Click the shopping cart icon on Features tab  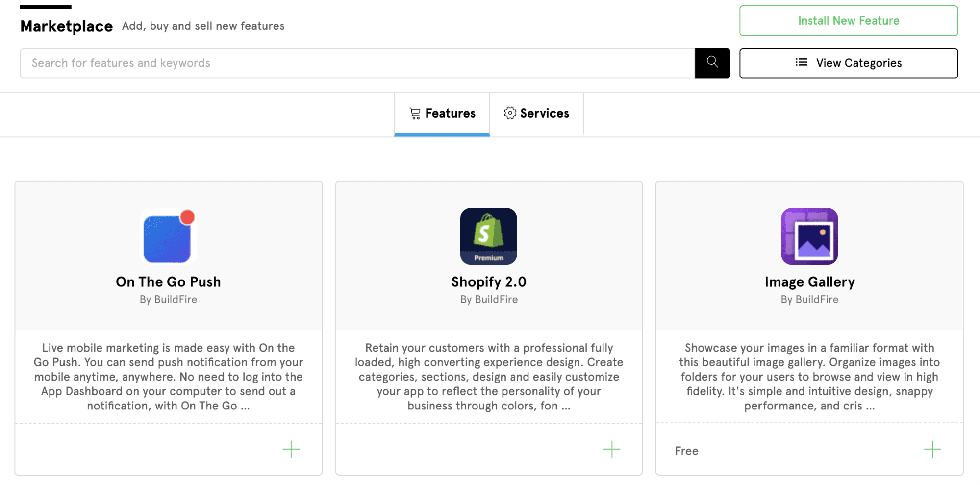[x=415, y=113]
